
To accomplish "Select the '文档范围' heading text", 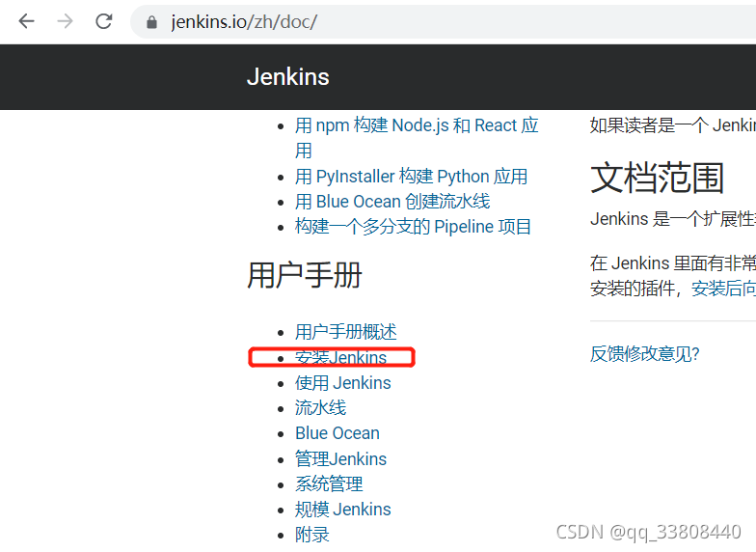I will tap(658, 178).
